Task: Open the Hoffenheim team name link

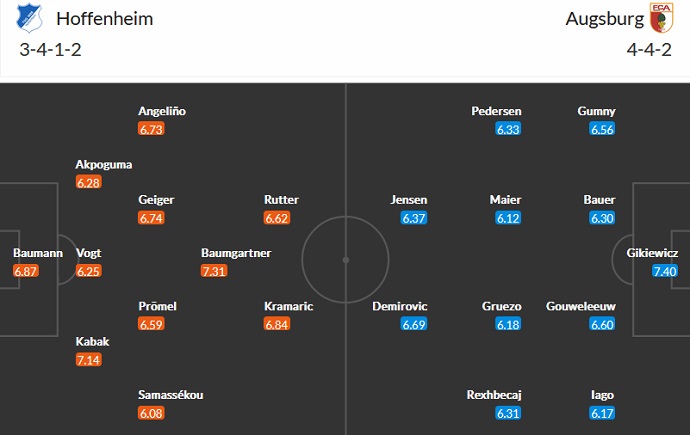Action: click(x=99, y=18)
